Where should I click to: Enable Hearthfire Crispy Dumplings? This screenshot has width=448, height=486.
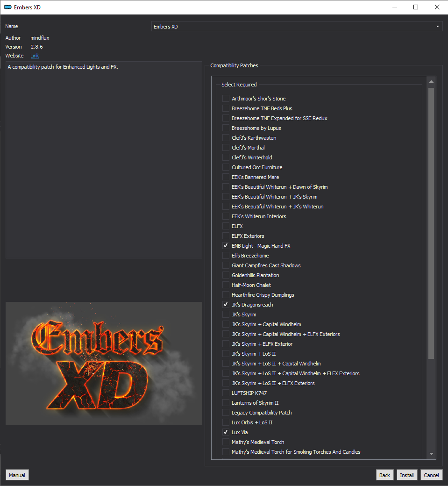click(226, 295)
